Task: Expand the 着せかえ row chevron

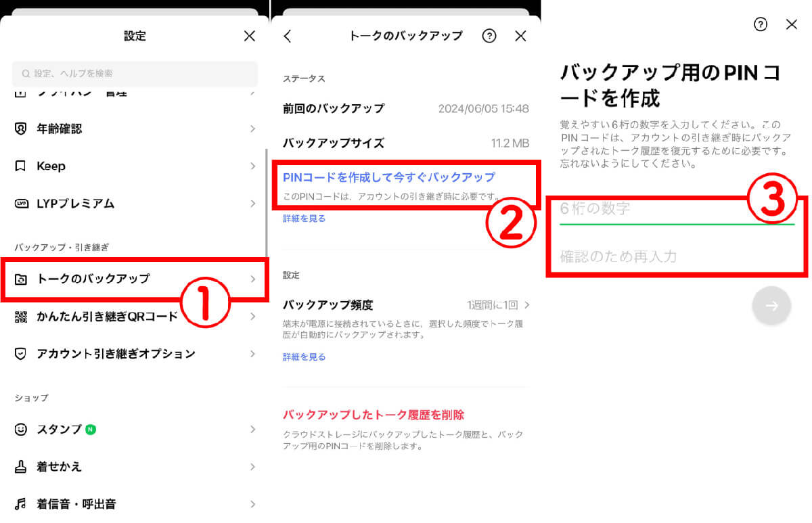Action: coord(252,467)
